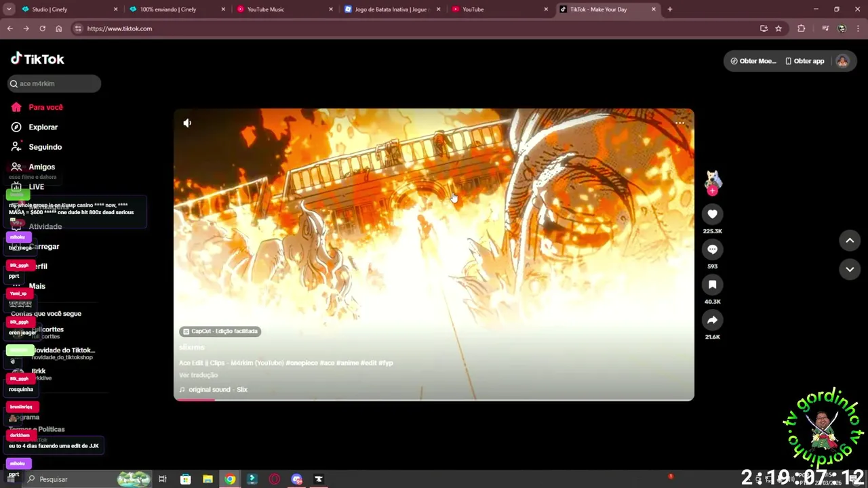This screenshot has height=488, width=868.
Task: Focus the TikTok search field
Action: point(54,83)
